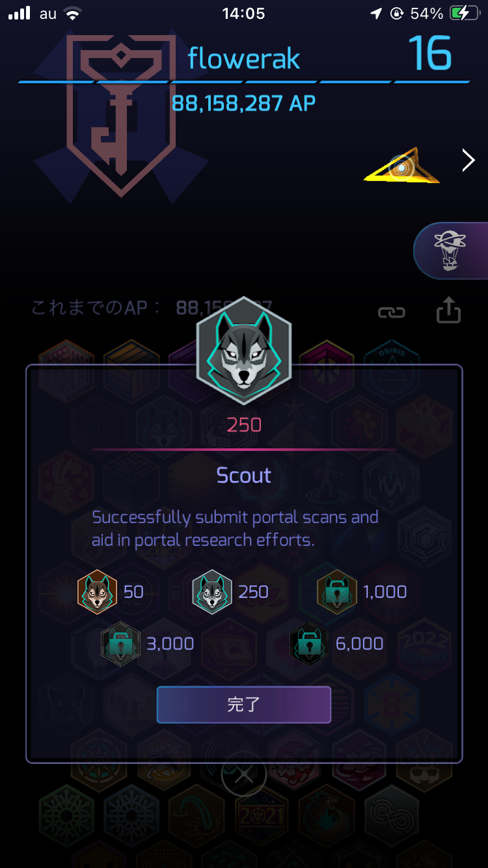
Task: Tap the 88,158,287 AP total
Action: pyautogui.click(x=244, y=103)
